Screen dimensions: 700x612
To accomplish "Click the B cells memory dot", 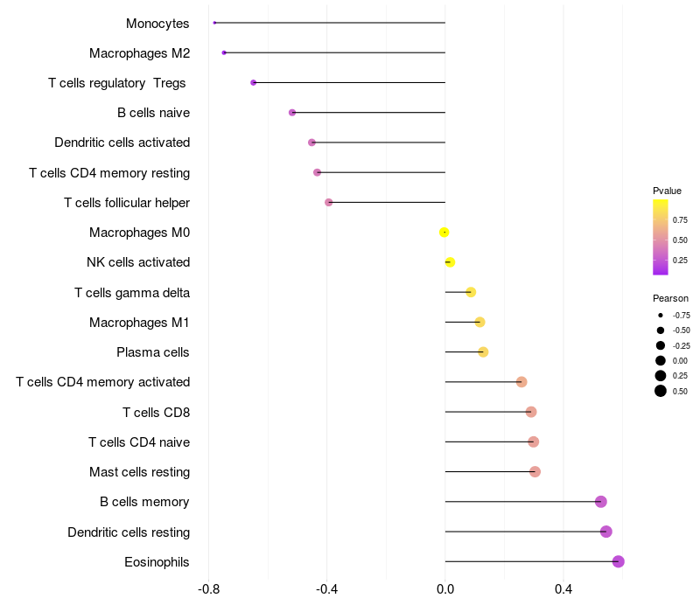I will 601,502.
